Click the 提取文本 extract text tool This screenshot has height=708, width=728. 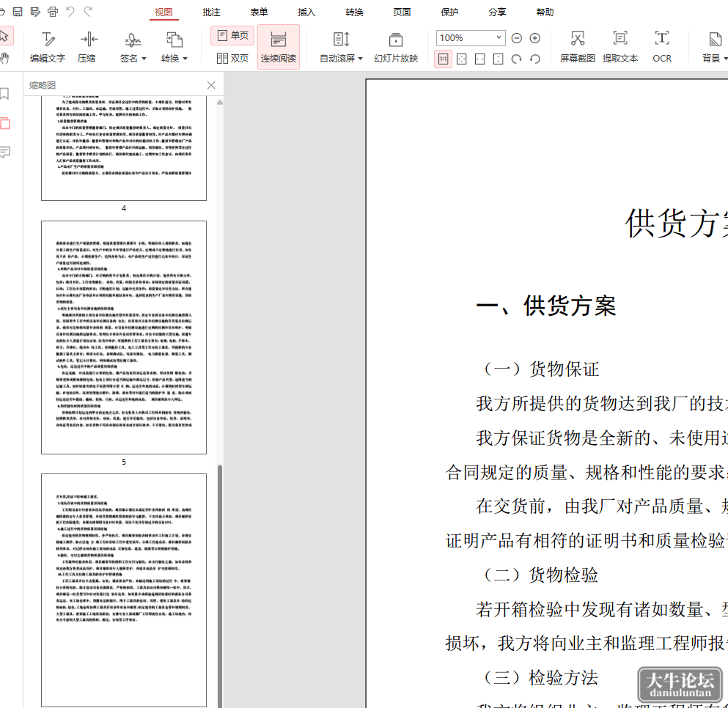coord(620,47)
